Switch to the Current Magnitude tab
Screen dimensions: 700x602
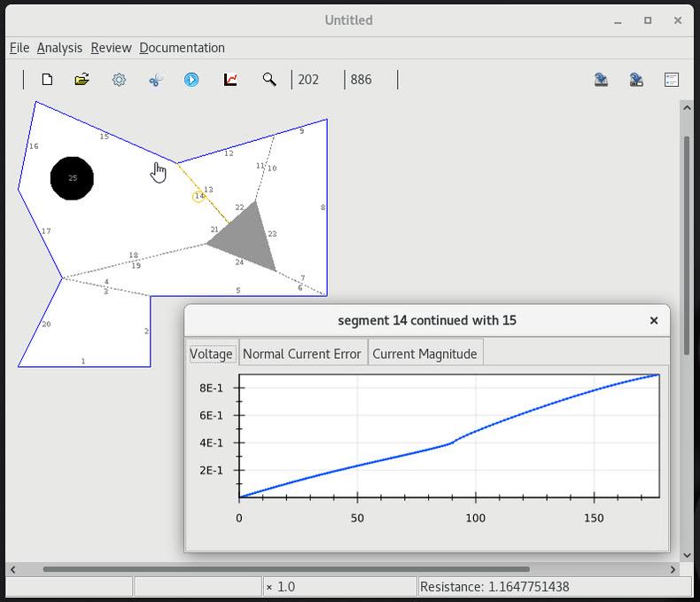coord(424,354)
